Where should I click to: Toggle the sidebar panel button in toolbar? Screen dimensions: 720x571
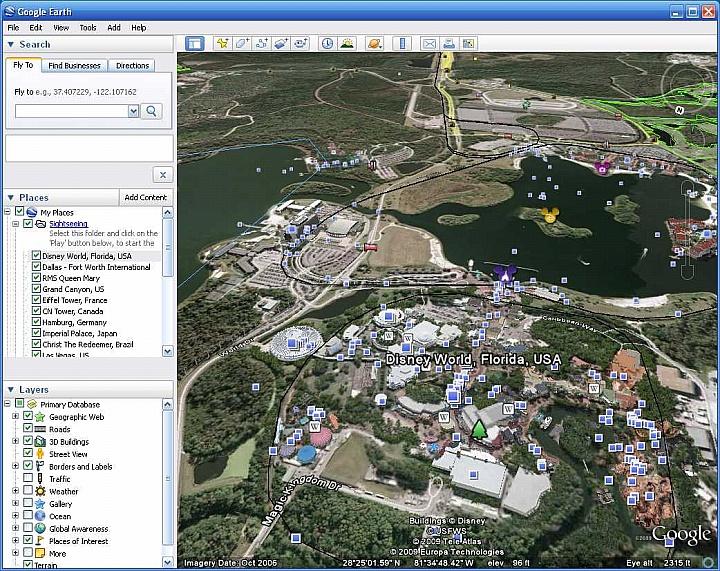tap(195, 44)
